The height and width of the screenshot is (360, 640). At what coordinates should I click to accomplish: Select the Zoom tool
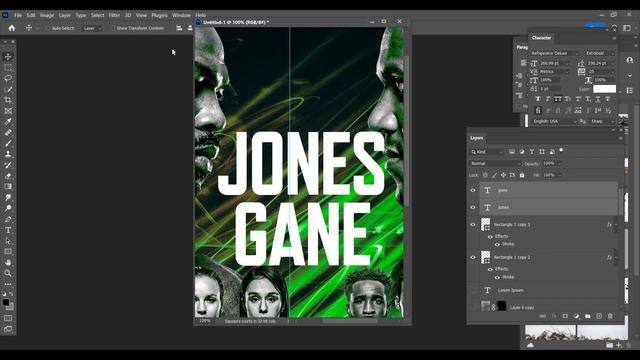8,273
